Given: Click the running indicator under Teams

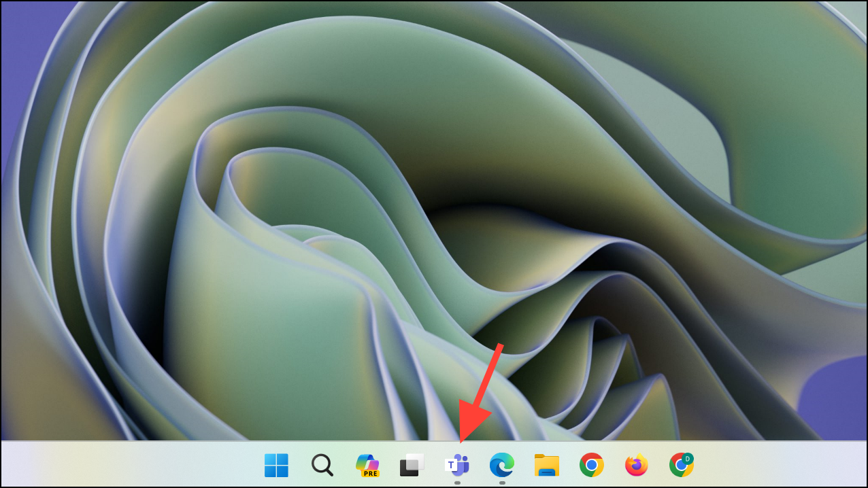Looking at the screenshot, I should [x=457, y=483].
